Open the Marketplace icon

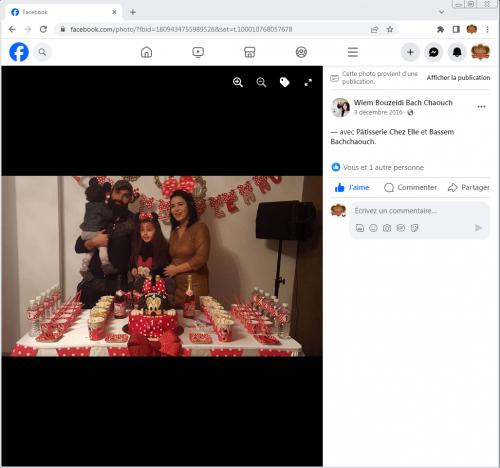click(250, 52)
